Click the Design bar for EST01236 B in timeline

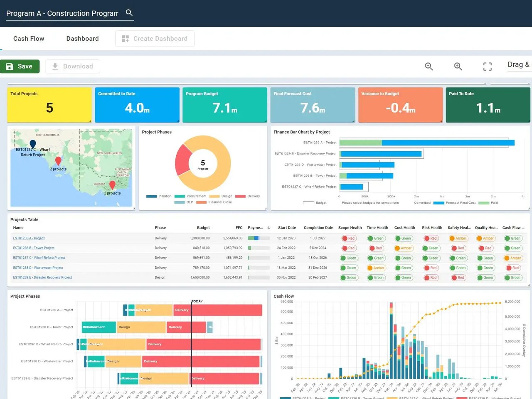click(x=141, y=327)
